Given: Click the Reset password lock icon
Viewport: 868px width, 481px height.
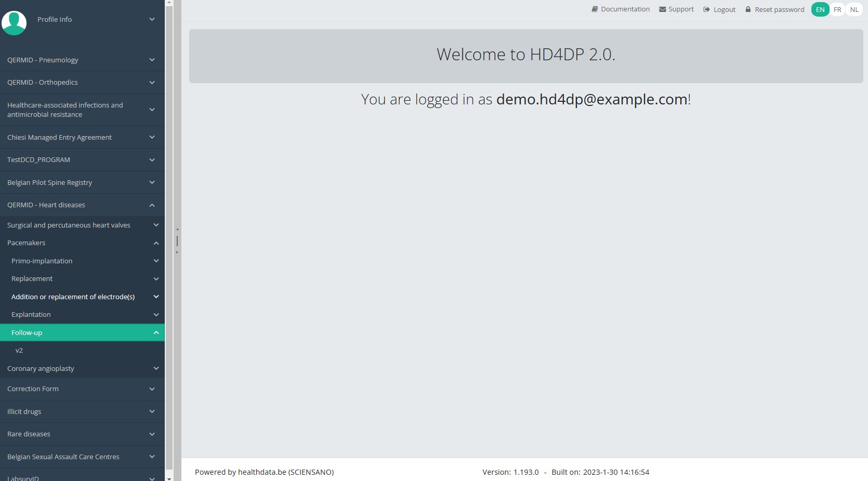Looking at the screenshot, I should pos(748,9).
